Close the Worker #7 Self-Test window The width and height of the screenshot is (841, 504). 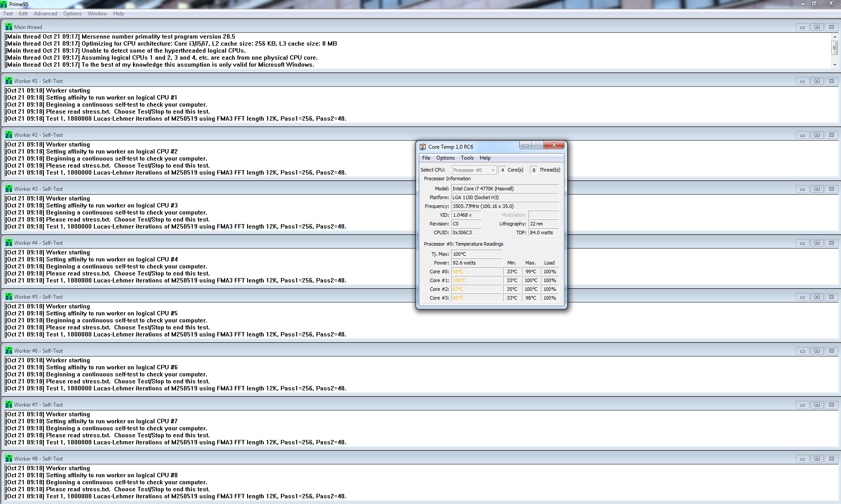pyautogui.click(x=831, y=405)
